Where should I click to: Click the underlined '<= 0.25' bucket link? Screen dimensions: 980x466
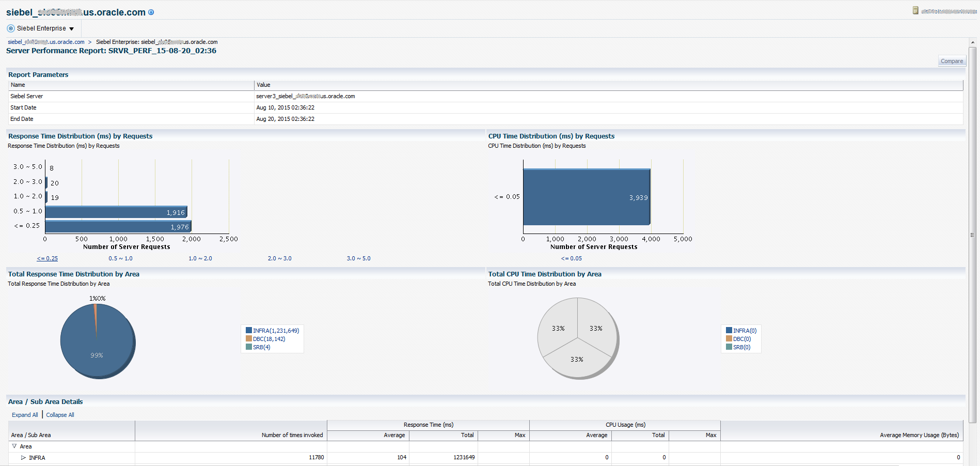pyautogui.click(x=47, y=258)
